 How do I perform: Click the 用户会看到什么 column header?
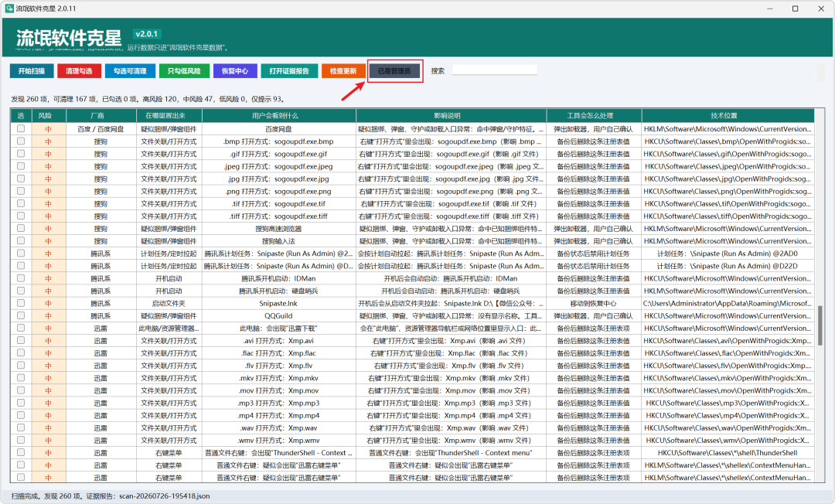coord(278,115)
